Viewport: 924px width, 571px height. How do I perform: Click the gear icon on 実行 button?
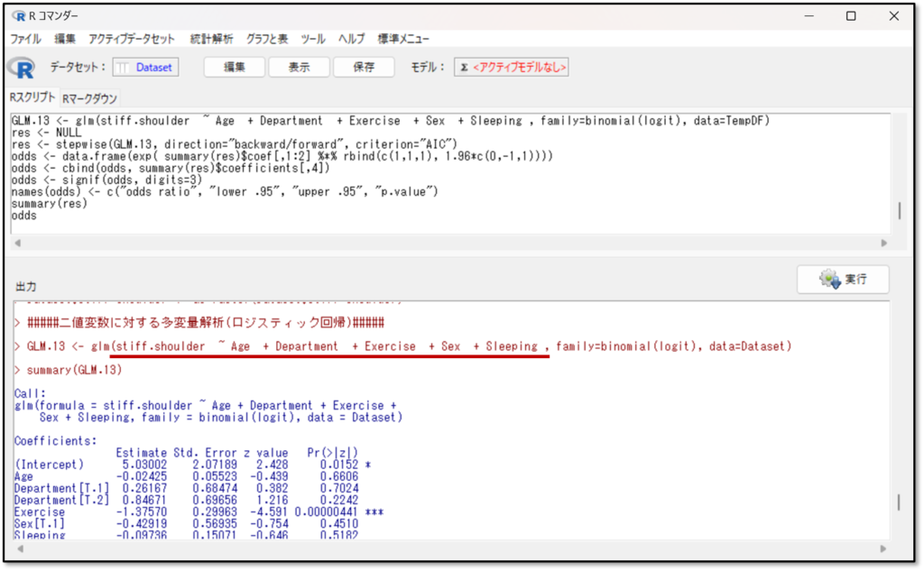[x=829, y=280]
